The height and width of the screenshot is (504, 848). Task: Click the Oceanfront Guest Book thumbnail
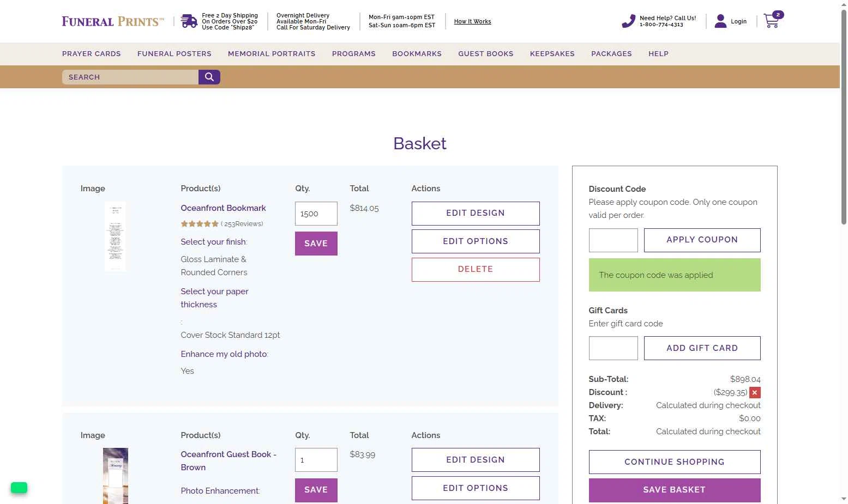116,476
